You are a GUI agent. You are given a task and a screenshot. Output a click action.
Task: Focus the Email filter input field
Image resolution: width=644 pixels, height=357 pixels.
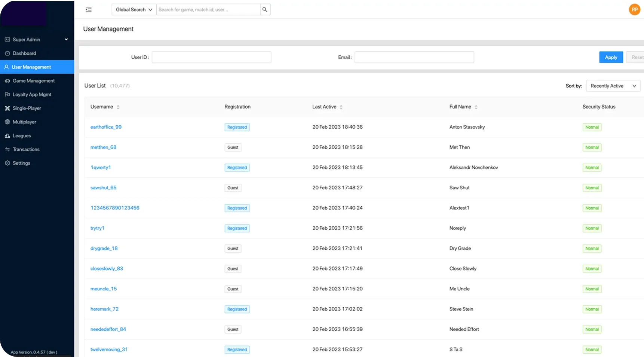tap(414, 57)
